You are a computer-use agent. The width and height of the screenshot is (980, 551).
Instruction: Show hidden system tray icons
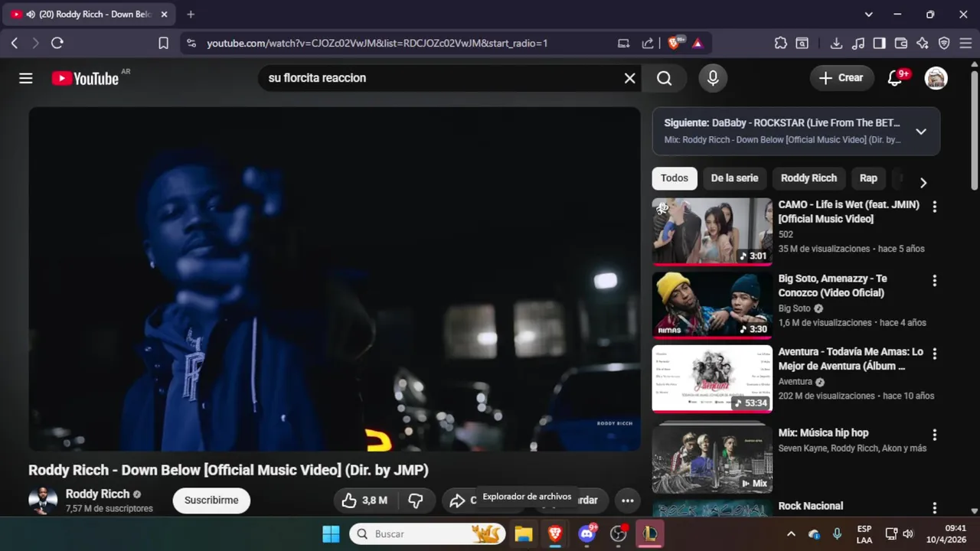pyautogui.click(x=791, y=534)
